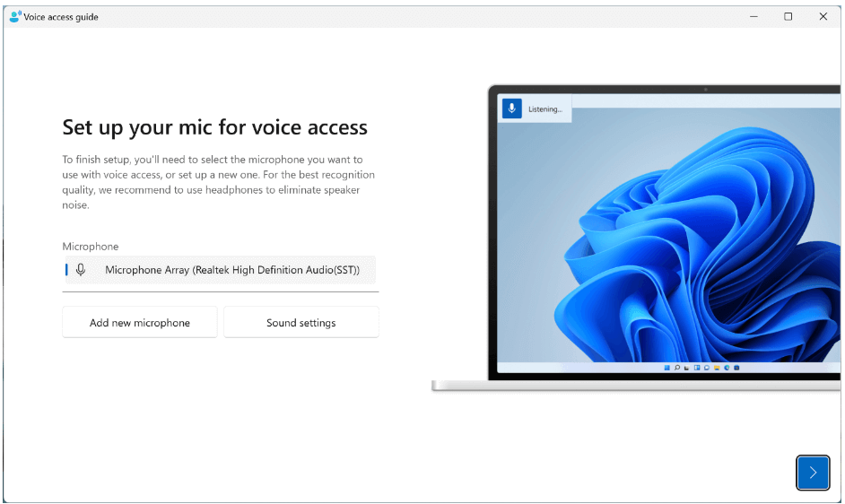Close the Voice access guide window

(823, 17)
